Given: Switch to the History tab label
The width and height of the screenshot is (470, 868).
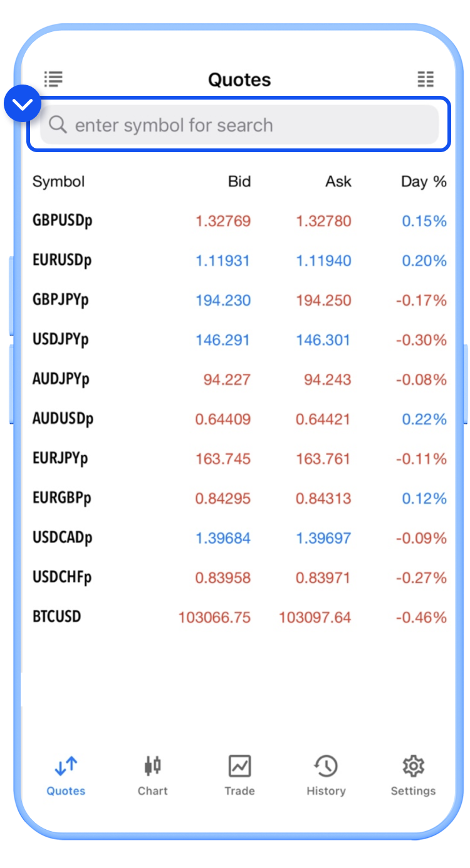Looking at the screenshot, I should pos(326,791).
